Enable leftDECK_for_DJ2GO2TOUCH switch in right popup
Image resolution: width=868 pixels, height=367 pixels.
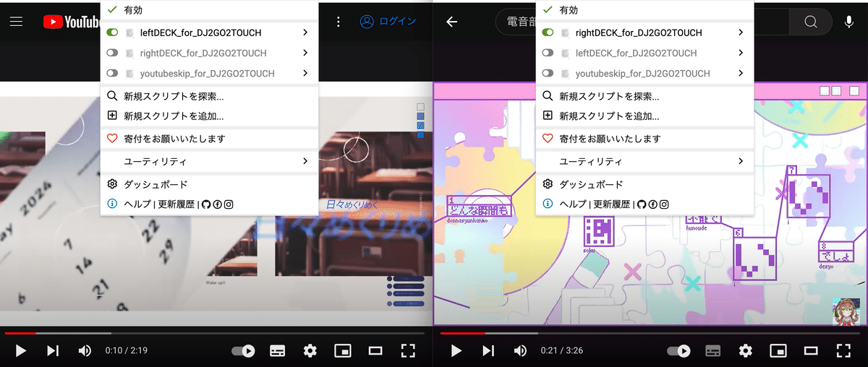pyautogui.click(x=548, y=53)
